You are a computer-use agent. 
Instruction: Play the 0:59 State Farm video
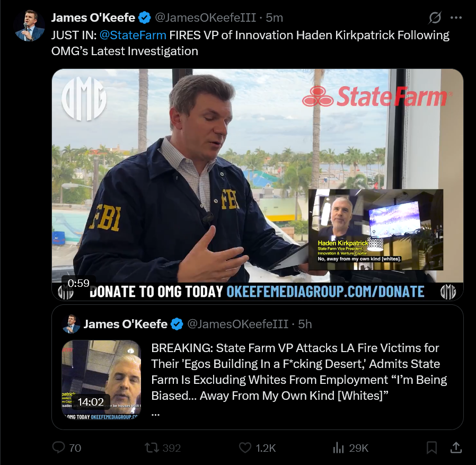pyautogui.click(x=258, y=185)
